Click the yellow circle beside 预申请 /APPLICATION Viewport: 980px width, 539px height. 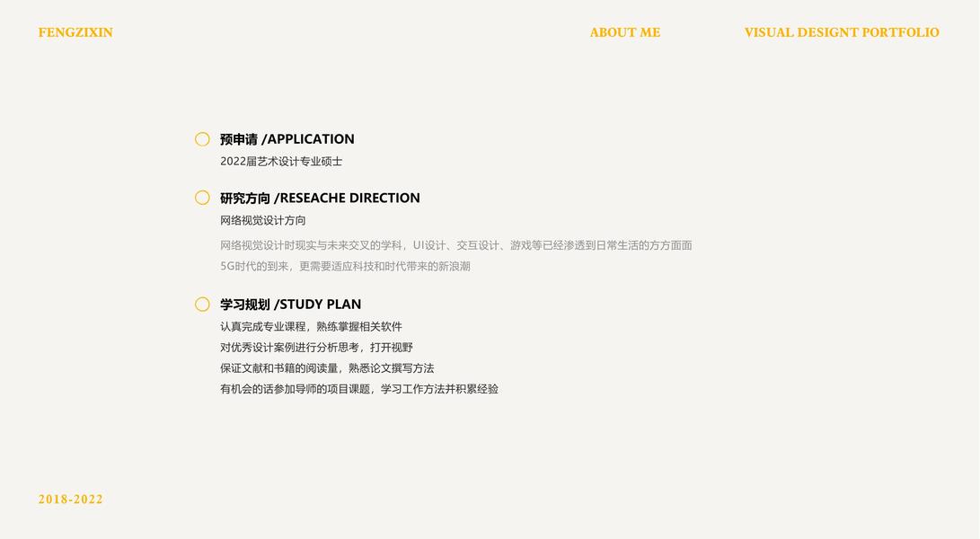202,139
